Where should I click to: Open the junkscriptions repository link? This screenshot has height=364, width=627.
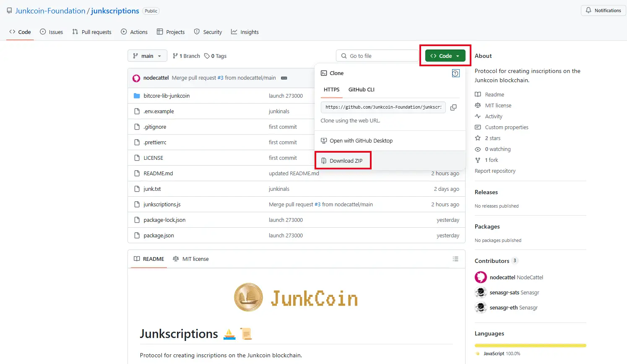pos(115,11)
